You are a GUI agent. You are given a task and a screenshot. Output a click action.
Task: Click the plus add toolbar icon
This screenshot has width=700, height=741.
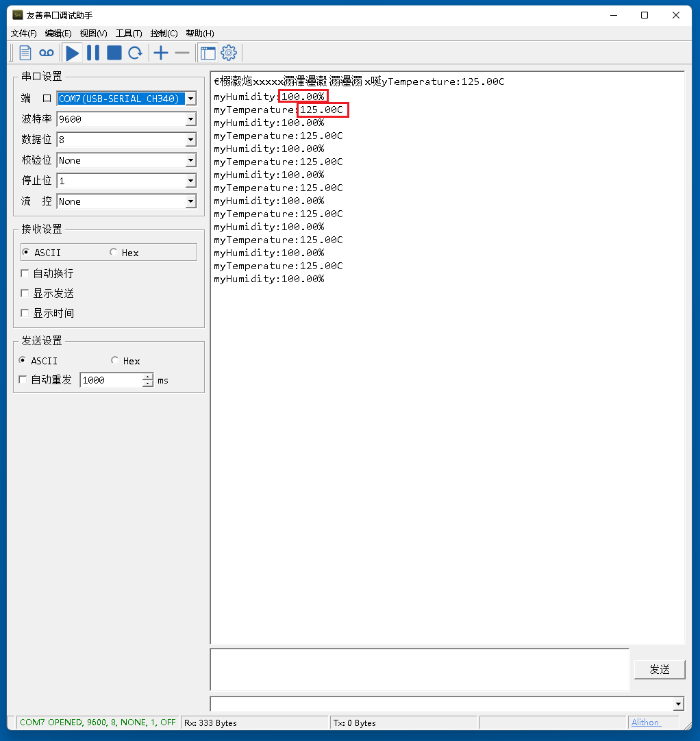(x=161, y=53)
